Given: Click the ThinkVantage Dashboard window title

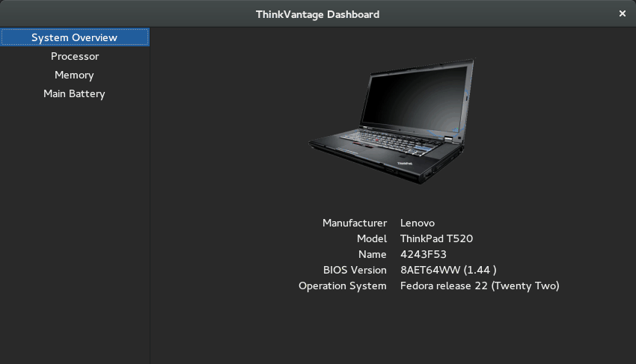Looking at the screenshot, I should coord(317,14).
